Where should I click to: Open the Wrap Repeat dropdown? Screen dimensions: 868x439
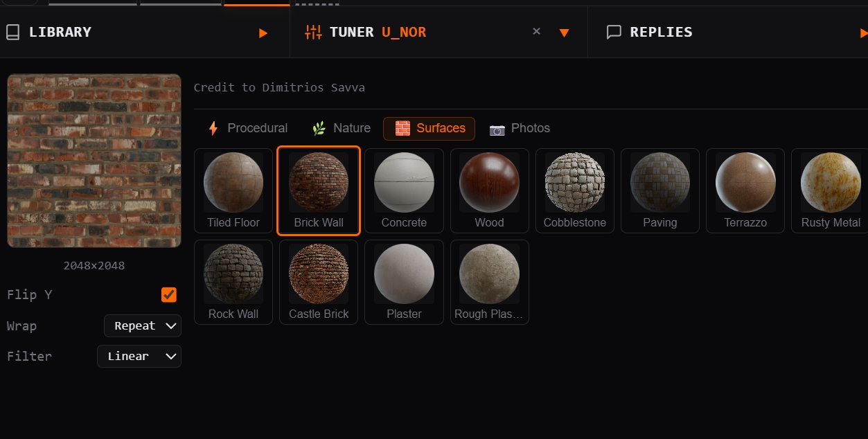[143, 325]
